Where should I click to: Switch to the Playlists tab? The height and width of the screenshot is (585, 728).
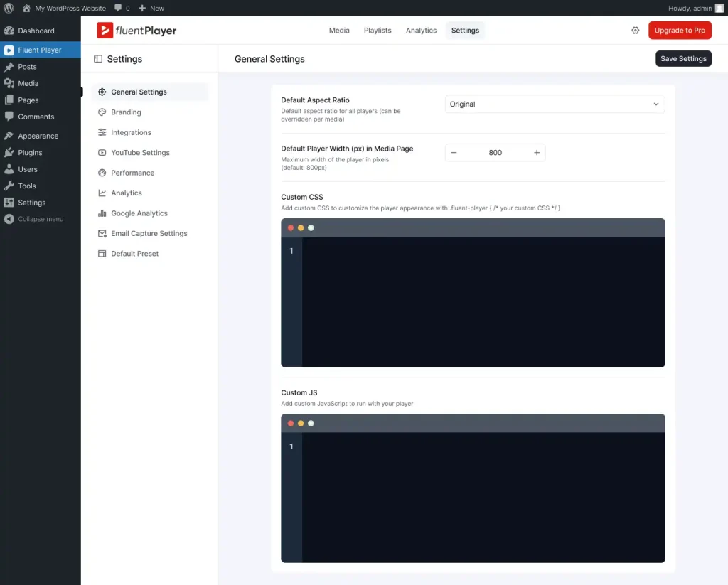point(378,31)
